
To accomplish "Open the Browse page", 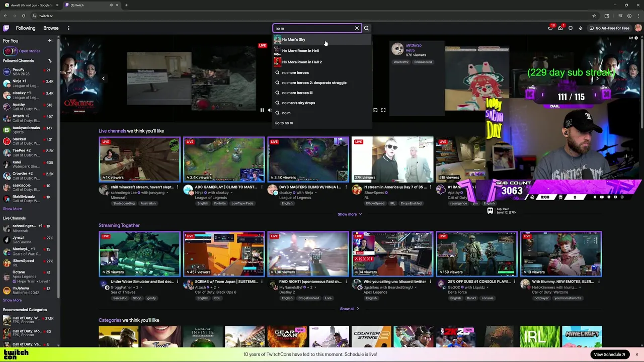I will point(51,28).
